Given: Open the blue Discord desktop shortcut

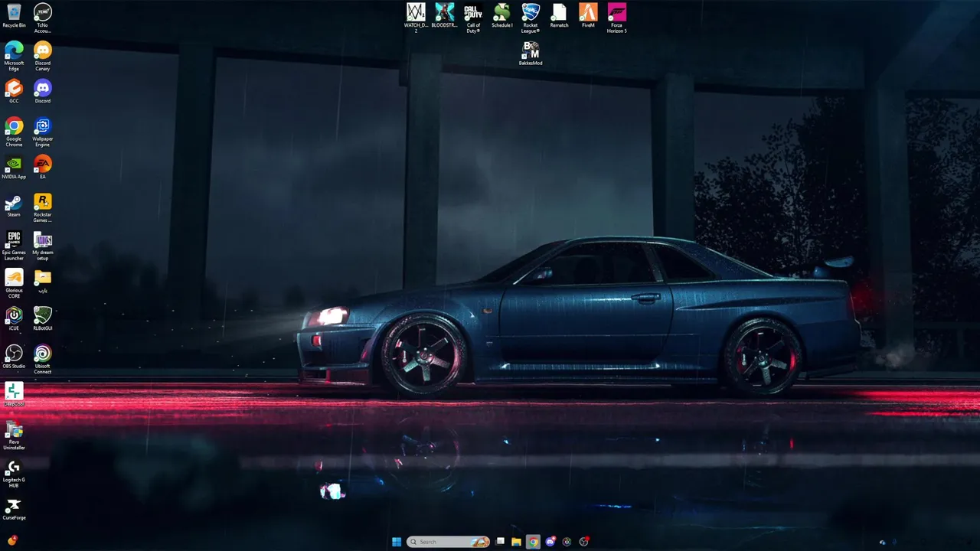Looking at the screenshot, I should 43,91.
